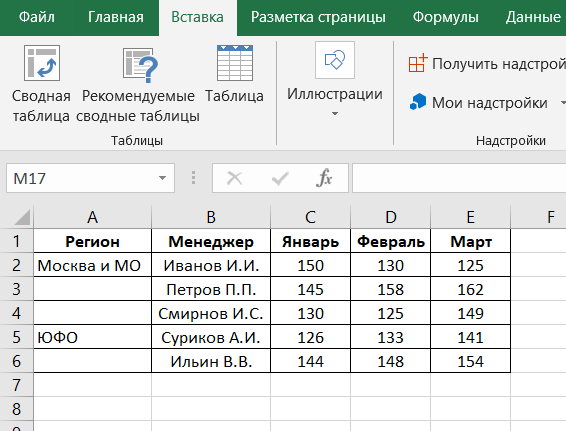Select cell with Ильин В.В.

point(211,361)
